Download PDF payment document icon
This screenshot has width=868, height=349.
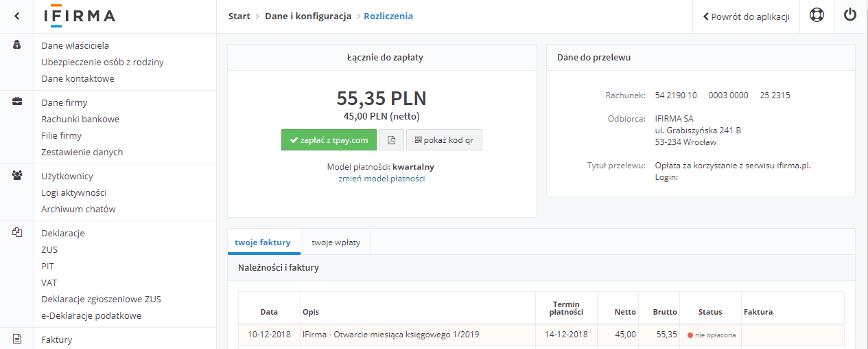391,139
